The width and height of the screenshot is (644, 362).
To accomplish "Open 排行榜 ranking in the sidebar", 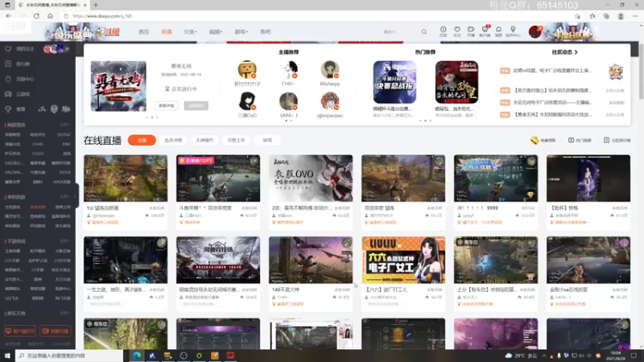I will (19, 64).
